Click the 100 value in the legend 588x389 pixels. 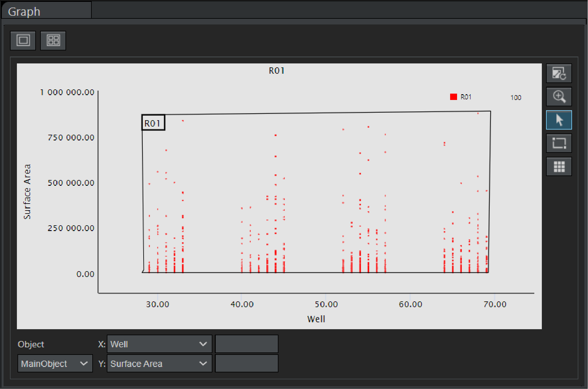coord(516,98)
